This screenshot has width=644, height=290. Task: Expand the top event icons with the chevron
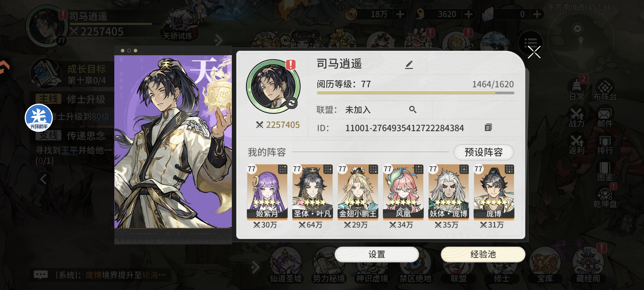219,41
